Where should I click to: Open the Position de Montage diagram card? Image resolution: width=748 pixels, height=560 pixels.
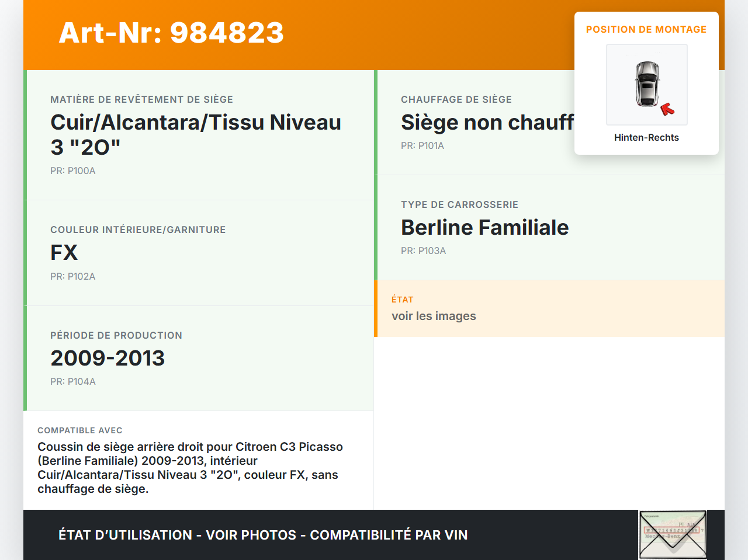[646, 82]
